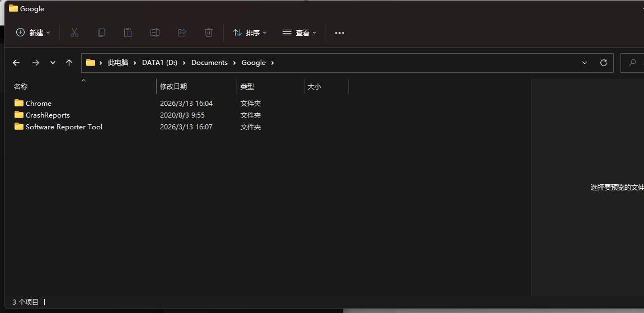Image resolution: width=644 pixels, height=313 pixels.
Task: Expand the chevron after Documents in the path
Action: pyautogui.click(x=234, y=63)
